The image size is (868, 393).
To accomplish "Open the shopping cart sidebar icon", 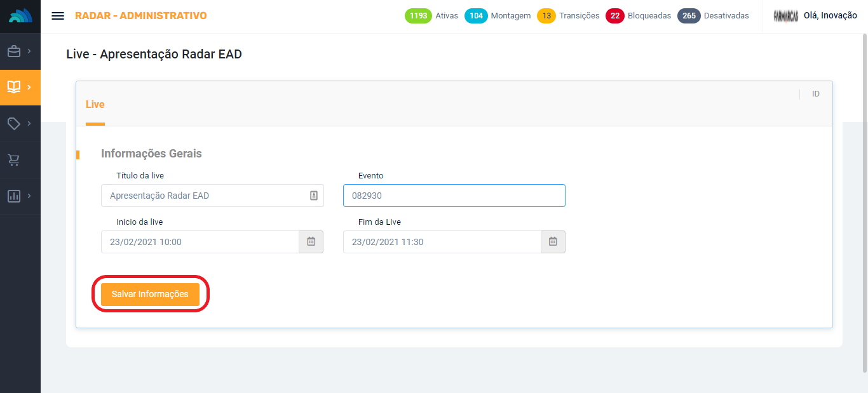I will coord(14,160).
